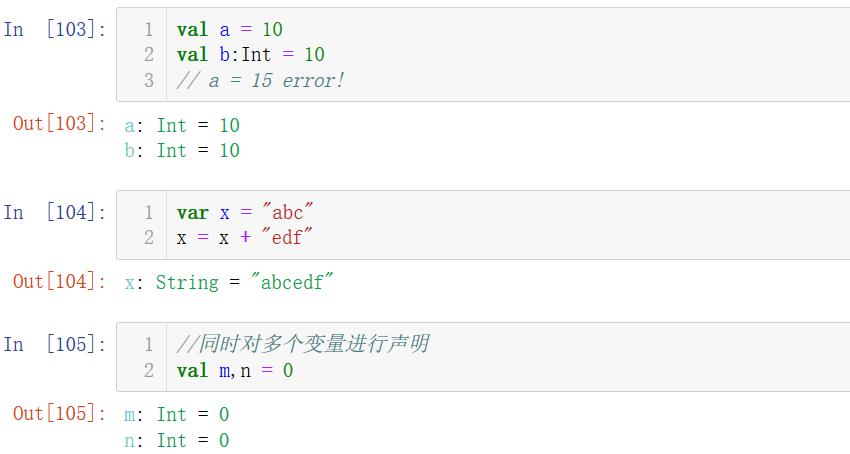Select the In [105] cell prompt

pos(54,345)
